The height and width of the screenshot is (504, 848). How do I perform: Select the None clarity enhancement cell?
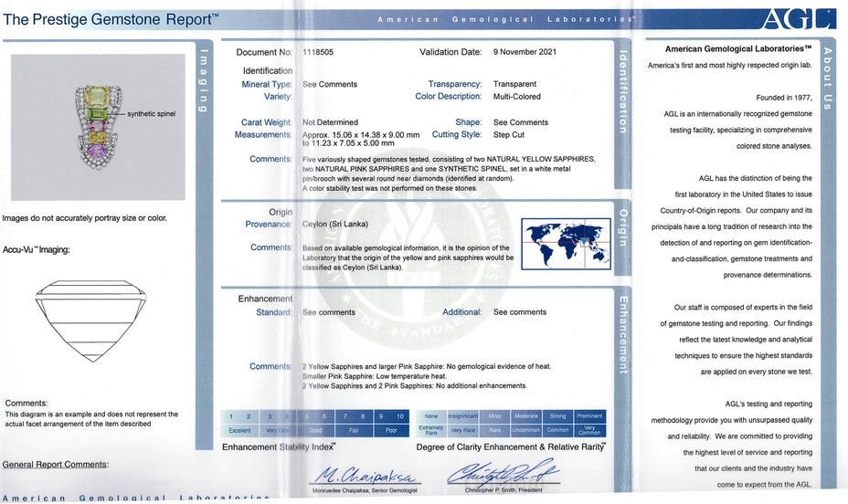point(431,423)
